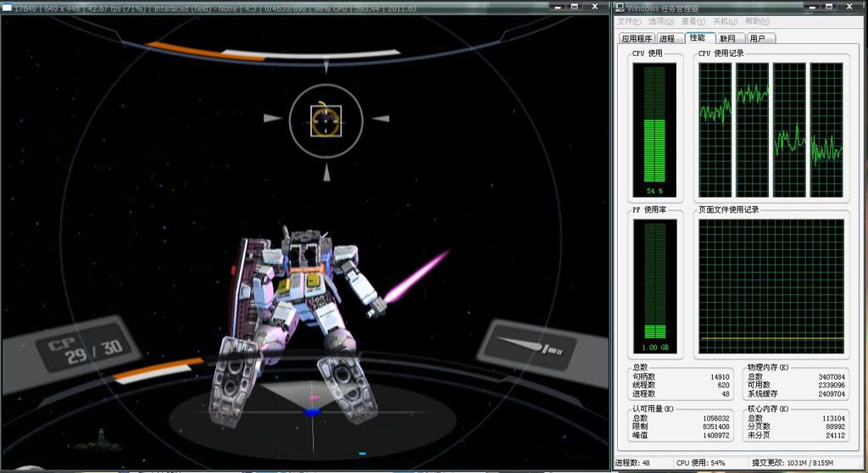Switch to the 进程 tab
The width and height of the screenshot is (868, 473).
point(670,38)
